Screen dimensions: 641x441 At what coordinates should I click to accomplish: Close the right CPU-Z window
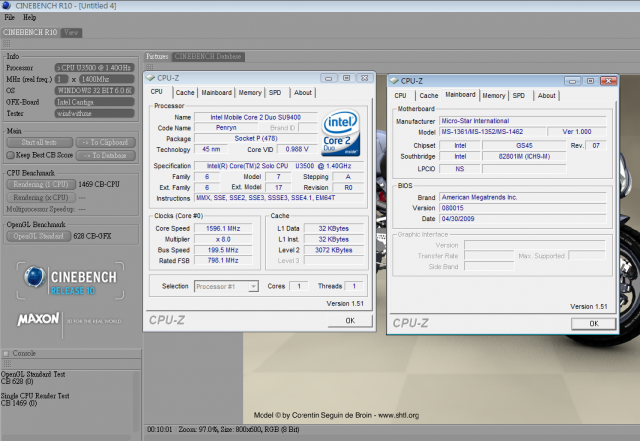click(x=608, y=81)
